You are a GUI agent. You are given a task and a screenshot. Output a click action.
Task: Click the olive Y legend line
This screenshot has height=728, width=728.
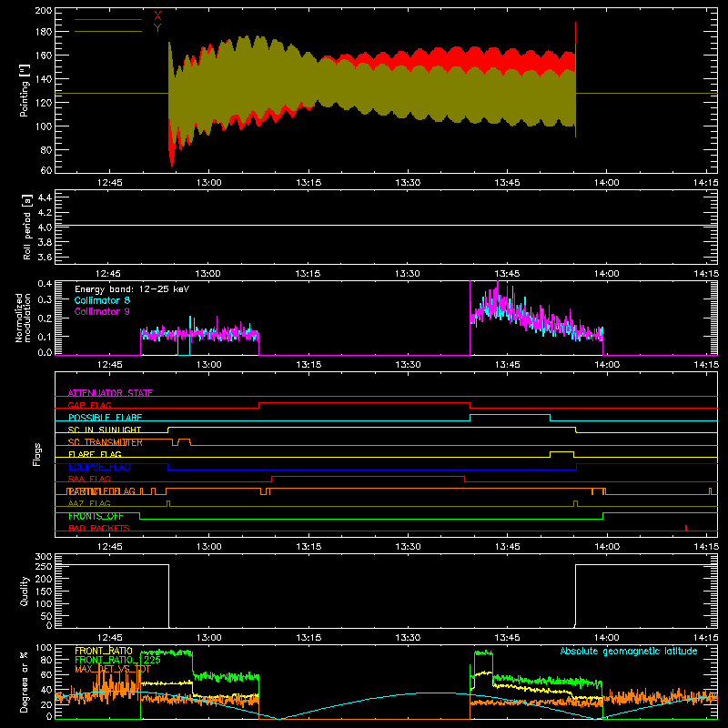pos(108,32)
